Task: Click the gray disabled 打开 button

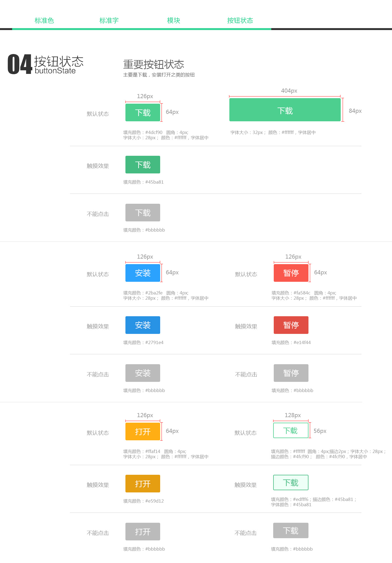Action: (143, 532)
